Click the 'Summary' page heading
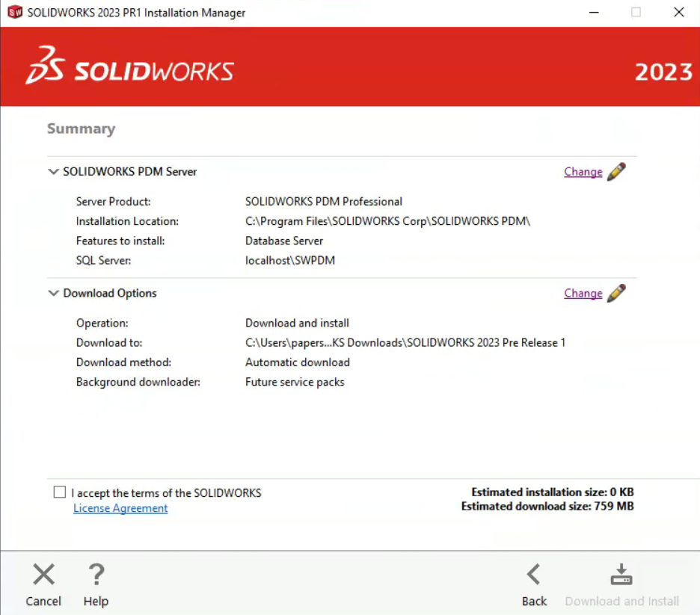 (x=82, y=129)
